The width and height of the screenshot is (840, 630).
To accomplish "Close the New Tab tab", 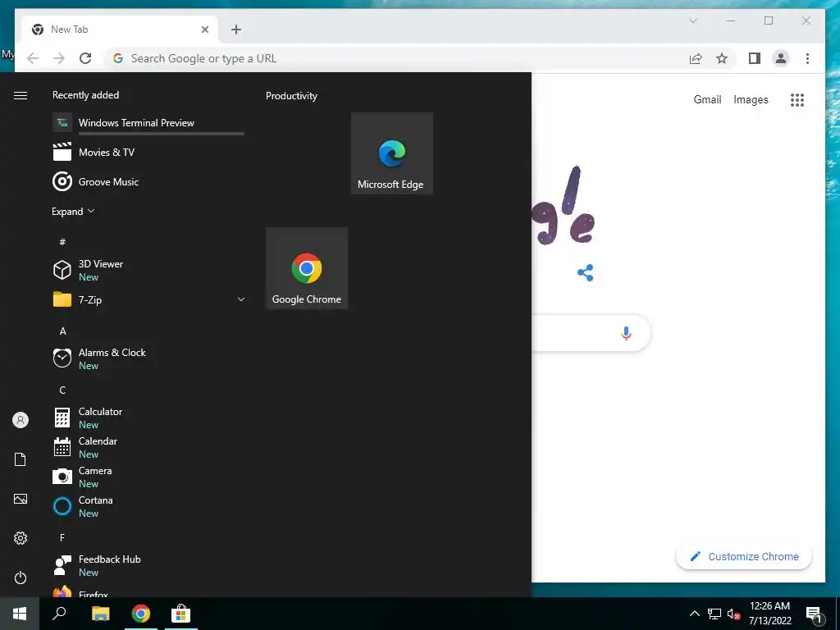I will pos(204,30).
